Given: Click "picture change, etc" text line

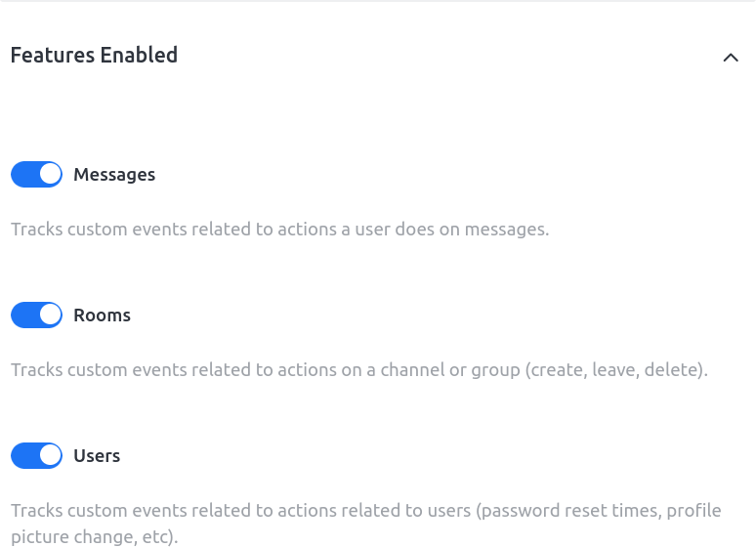Looking at the screenshot, I should [94, 536].
